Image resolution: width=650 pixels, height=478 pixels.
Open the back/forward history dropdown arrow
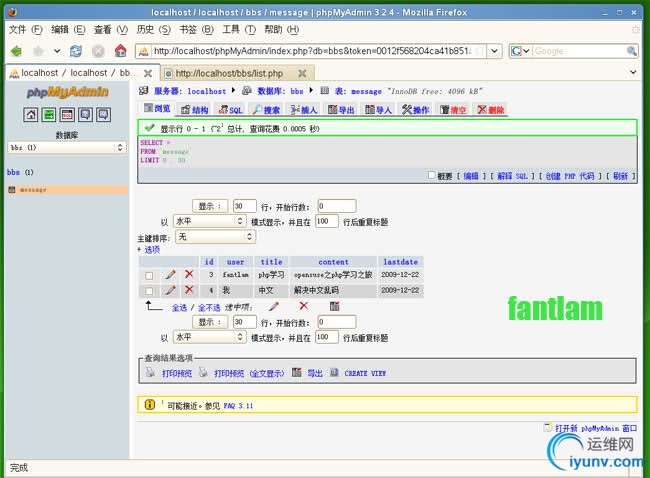(x=57, y=51)
